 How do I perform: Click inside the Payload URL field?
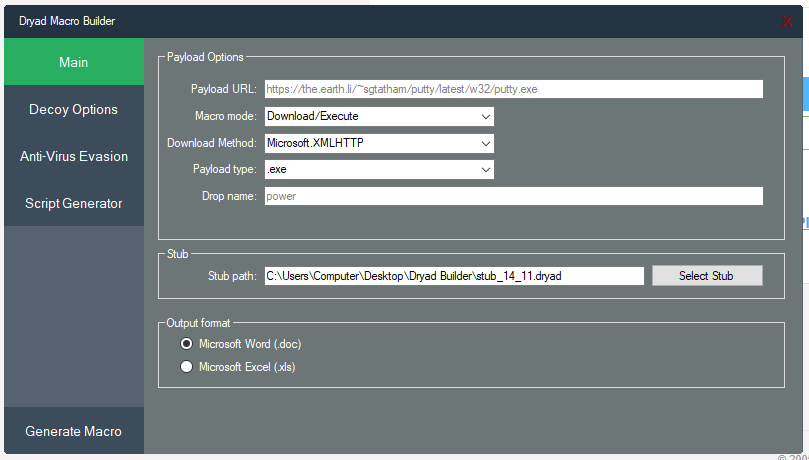point(513,89)
